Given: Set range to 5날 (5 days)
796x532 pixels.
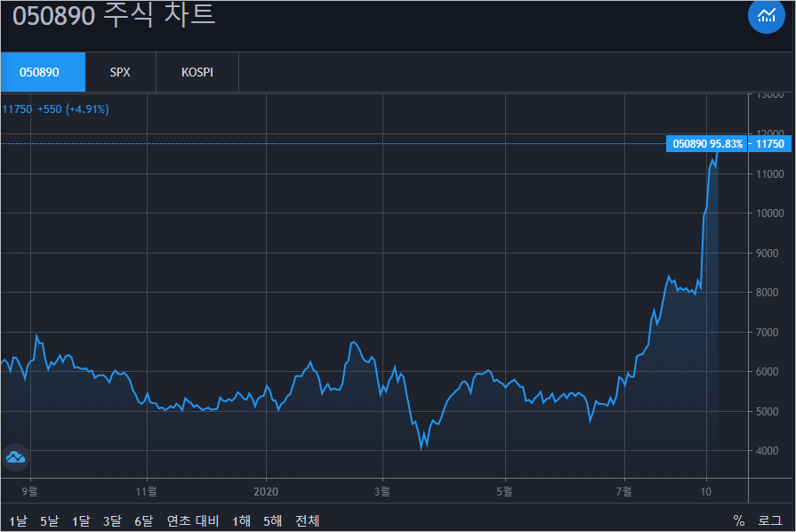Looking at the screenshot, I should click(49, 520).
